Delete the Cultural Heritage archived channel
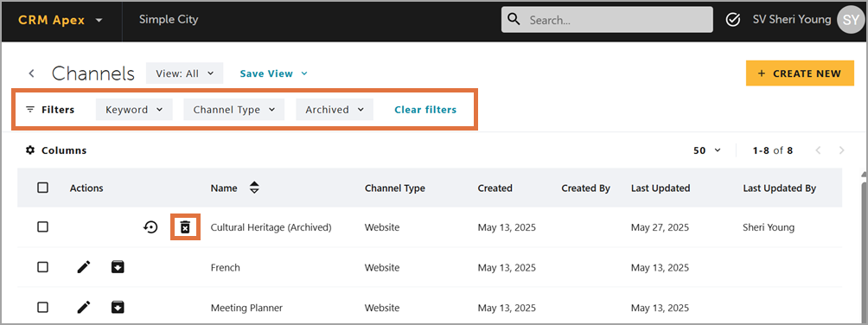 pos(186,227)
